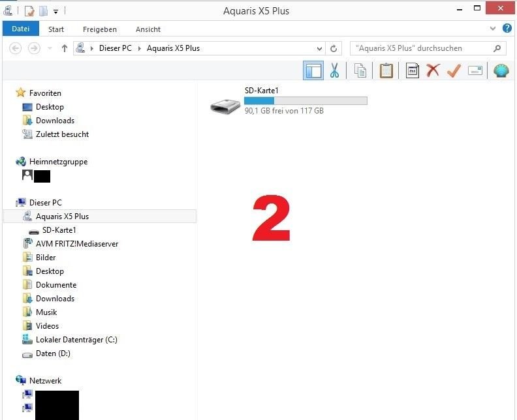The width and height of the screenshot is (517, 420).
Task: Click the Forward arrow button
Action: [34, 48]
